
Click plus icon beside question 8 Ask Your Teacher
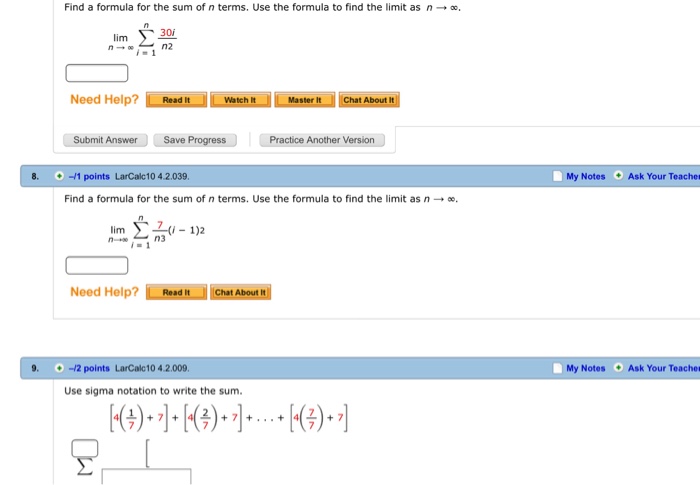(618, 176)
